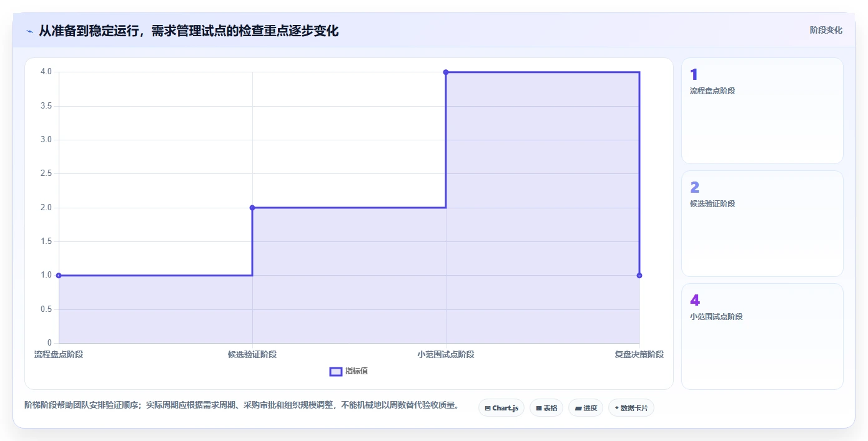Click the 指标值 legend label

(x=357, y=371)
